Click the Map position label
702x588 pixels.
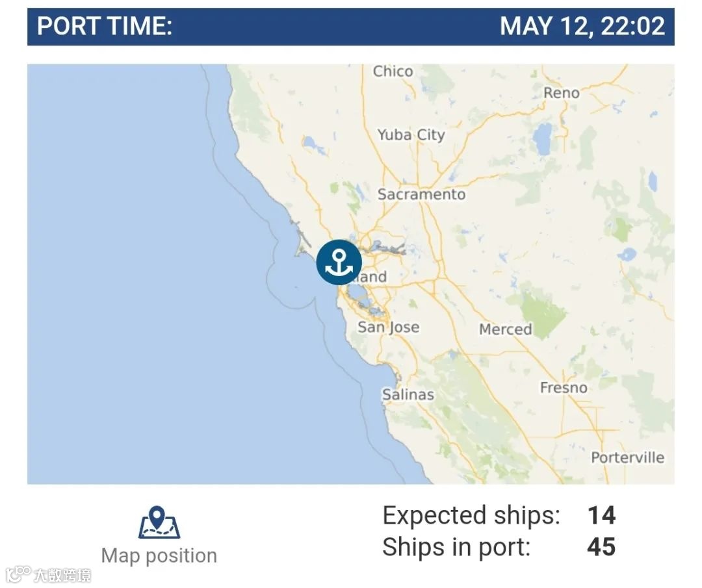[159, 556]
